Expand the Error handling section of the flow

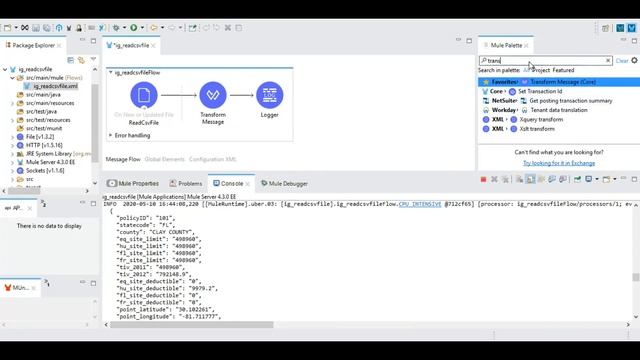pos(110,135)
